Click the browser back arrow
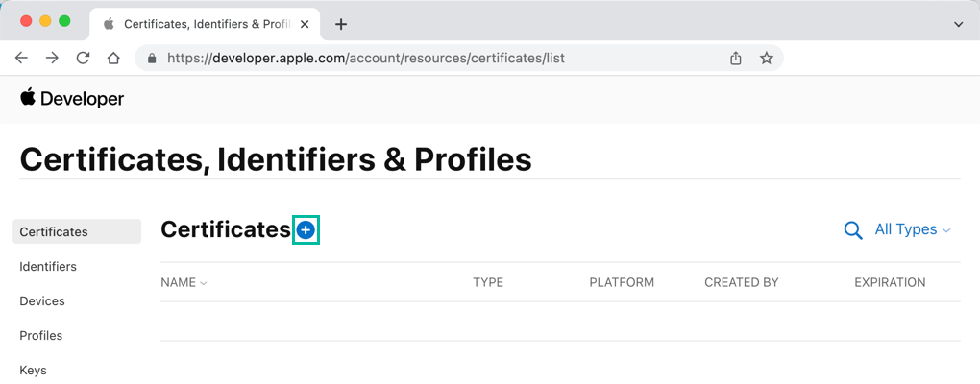This screenshot has height=384, width=980. [21, 58]
